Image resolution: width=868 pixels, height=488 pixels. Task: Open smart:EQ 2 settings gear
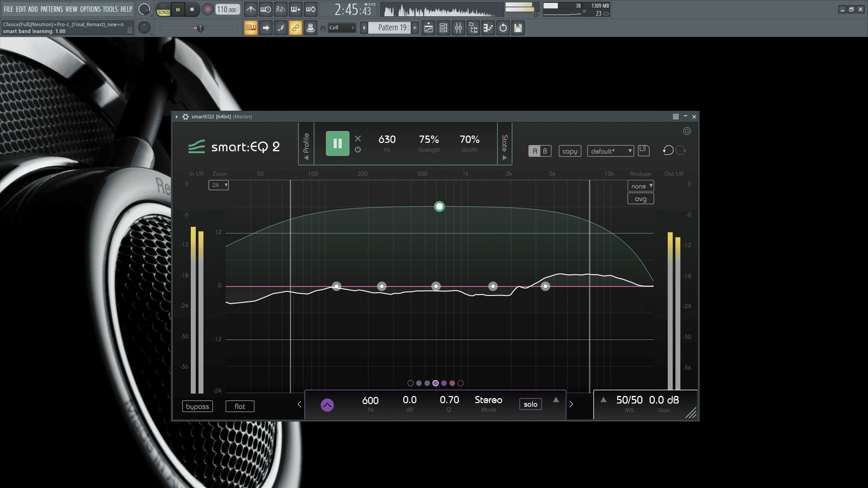click(687, 131)
